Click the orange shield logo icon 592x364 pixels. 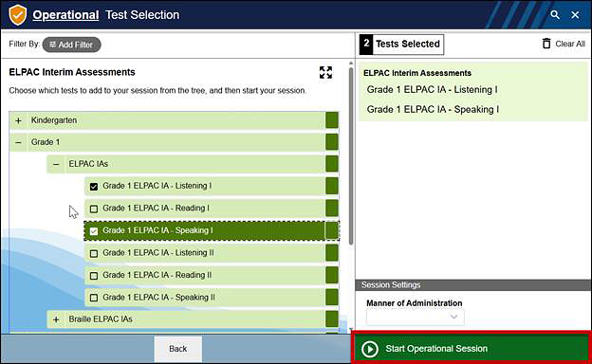click(x=18, y=15)
